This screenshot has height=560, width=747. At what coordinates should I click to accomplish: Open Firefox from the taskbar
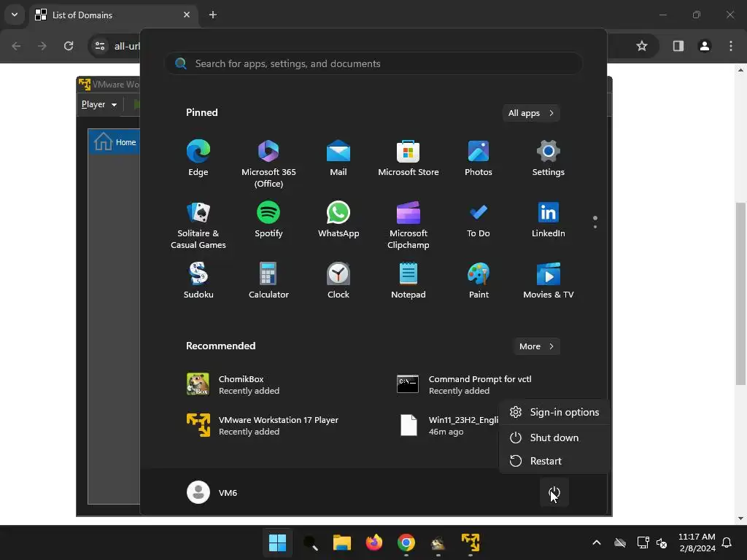click(x=374, y=542)
